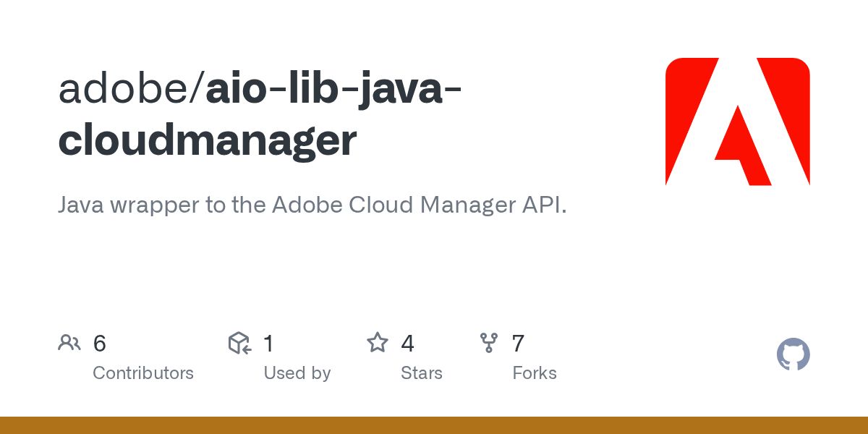
Task: Click the fork icon
Action: tap(489, 343)
